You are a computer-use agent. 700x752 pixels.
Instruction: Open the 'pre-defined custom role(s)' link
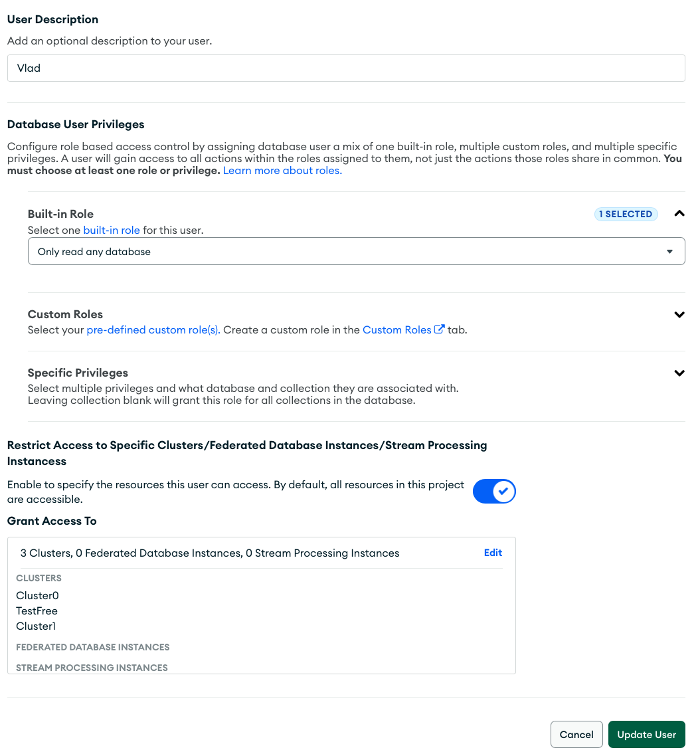[152, 328]
